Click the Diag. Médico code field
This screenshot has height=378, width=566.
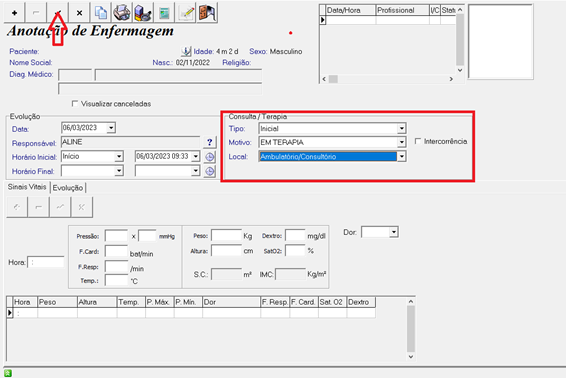coord(75,75)
